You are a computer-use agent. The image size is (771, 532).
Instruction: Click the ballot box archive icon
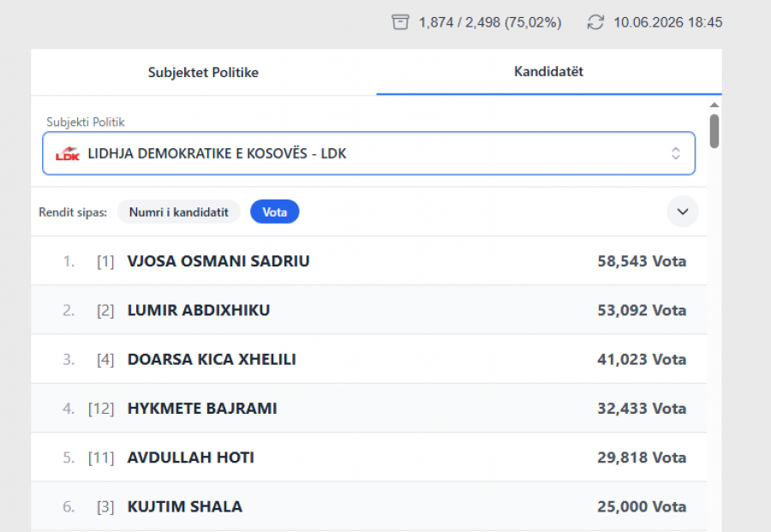coord(400,22)
